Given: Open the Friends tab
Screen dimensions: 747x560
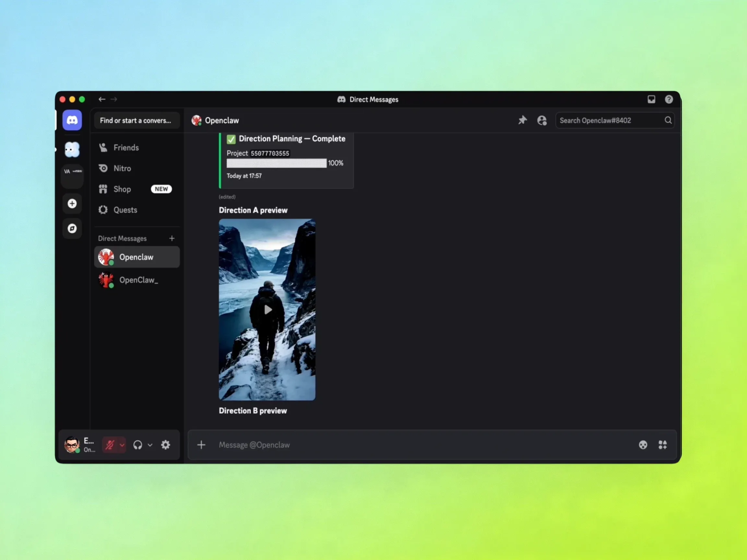Looking at the screenshot, I should [x=126, y=147].
